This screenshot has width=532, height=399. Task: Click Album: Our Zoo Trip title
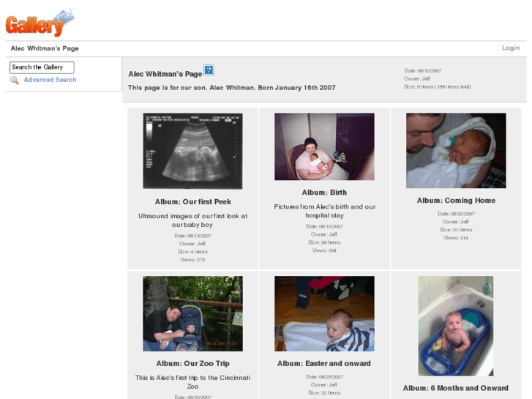pyautogui.click(x=192, y=363)
